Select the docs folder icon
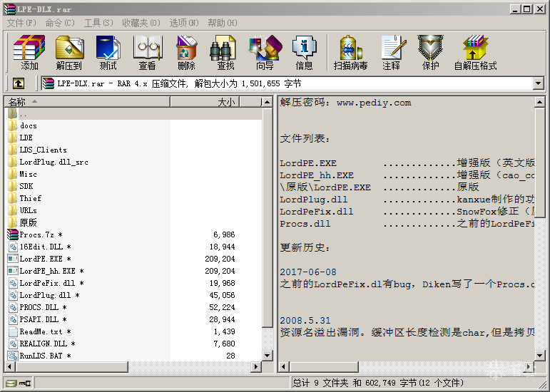 point(13,125)
